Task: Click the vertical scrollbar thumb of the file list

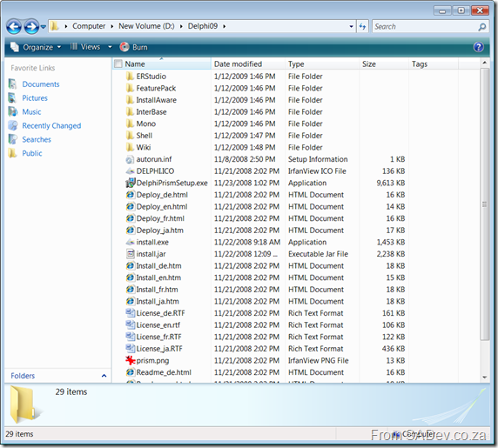Action: pos(485,204)
